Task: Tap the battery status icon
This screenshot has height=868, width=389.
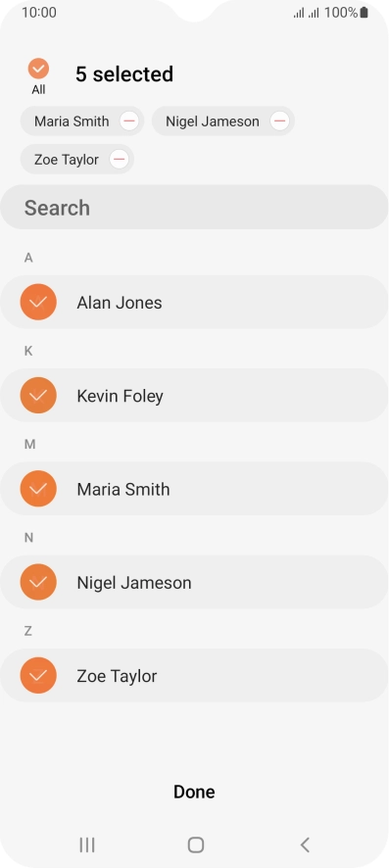Action: pos(364,12)
